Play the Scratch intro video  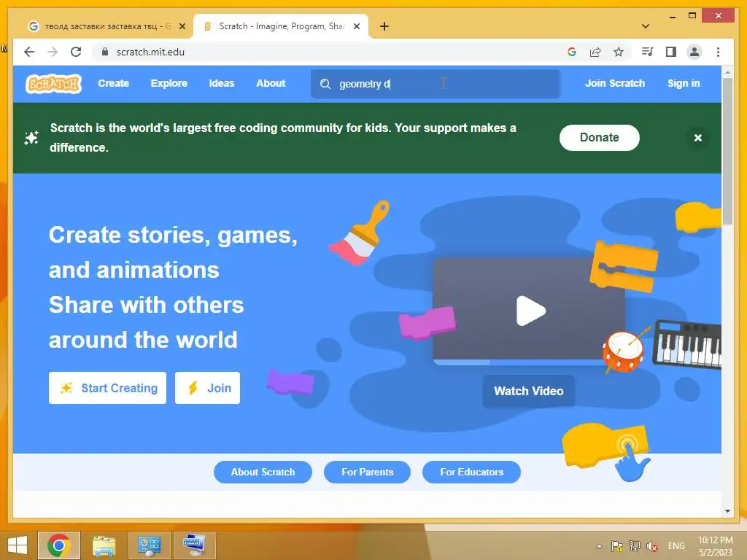530,311
